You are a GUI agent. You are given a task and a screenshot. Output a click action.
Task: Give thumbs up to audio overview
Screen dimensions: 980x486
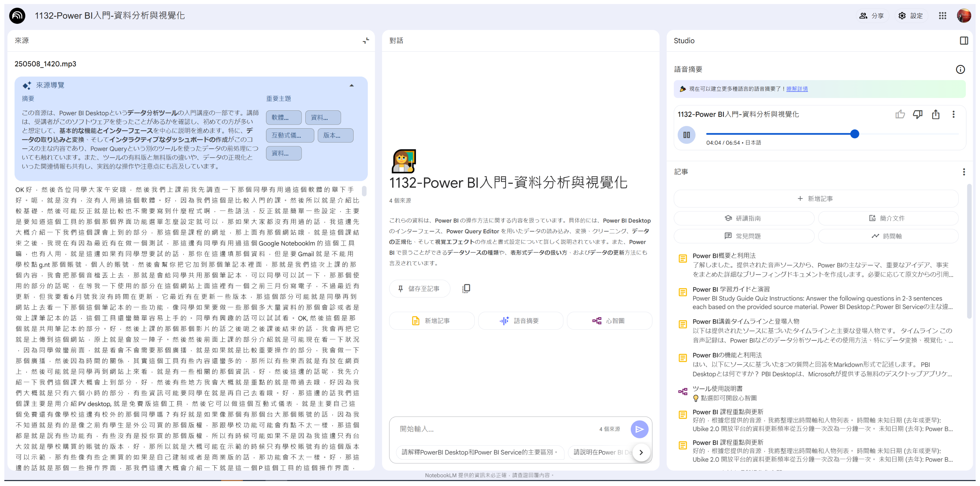(x=900, y=114)
